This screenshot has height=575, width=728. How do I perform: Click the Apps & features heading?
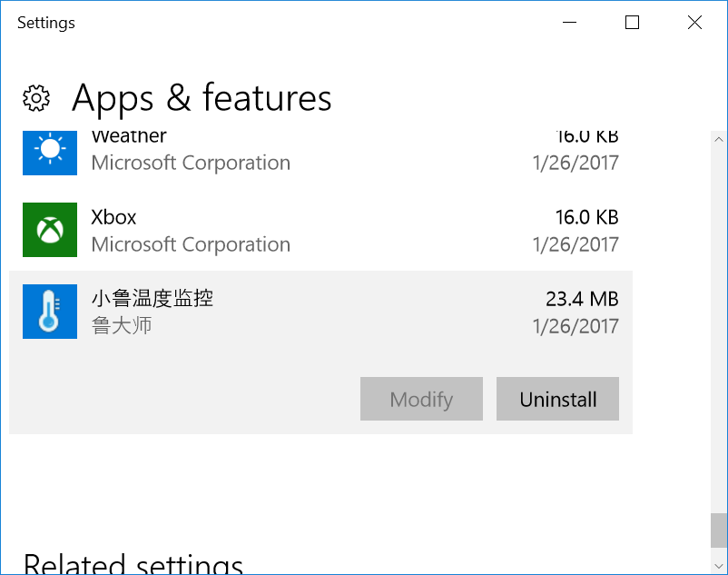(202, 98)
